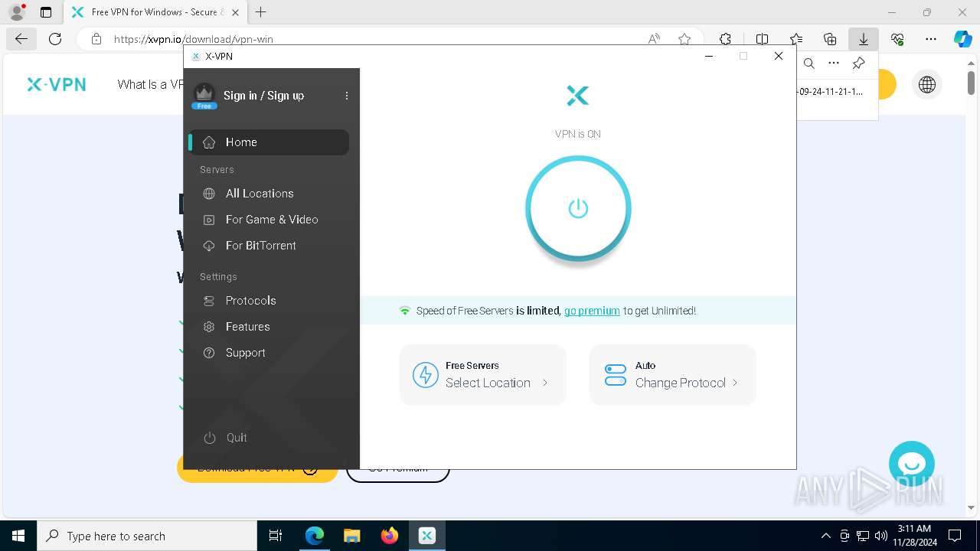Open Edge Favorites list icon

pyautogui.click(x=796, y=39)
